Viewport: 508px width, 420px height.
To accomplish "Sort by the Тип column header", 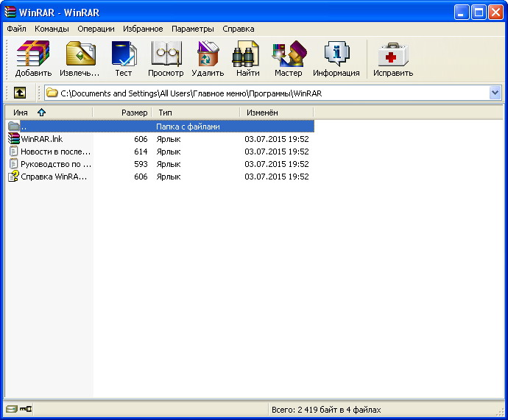I will point(196,113).
